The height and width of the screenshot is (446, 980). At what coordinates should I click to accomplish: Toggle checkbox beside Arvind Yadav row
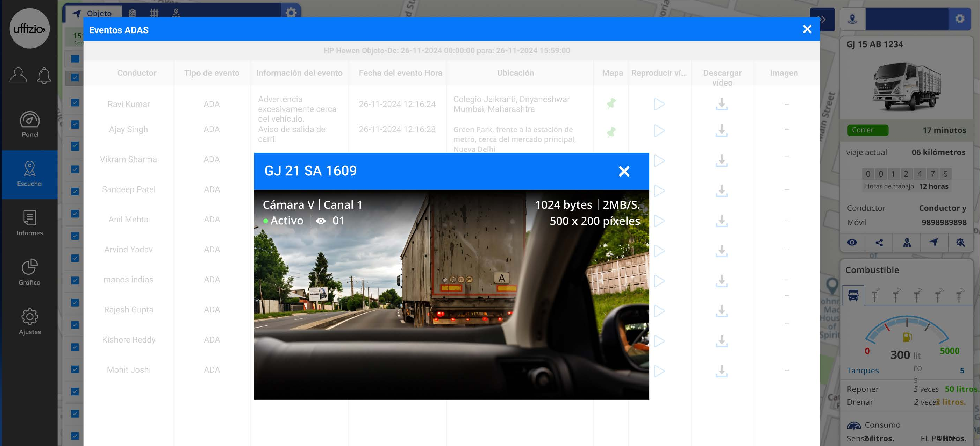tap(75, 258)
